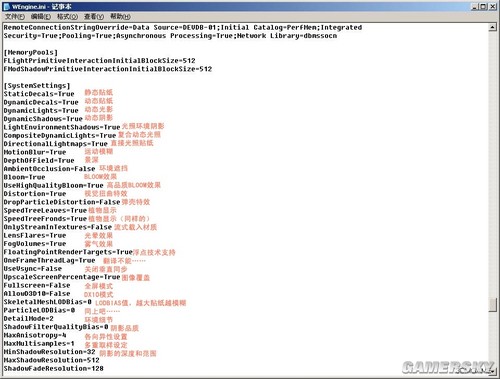Click the DynamicShadows=True line
500x379 pixels.
43,119
